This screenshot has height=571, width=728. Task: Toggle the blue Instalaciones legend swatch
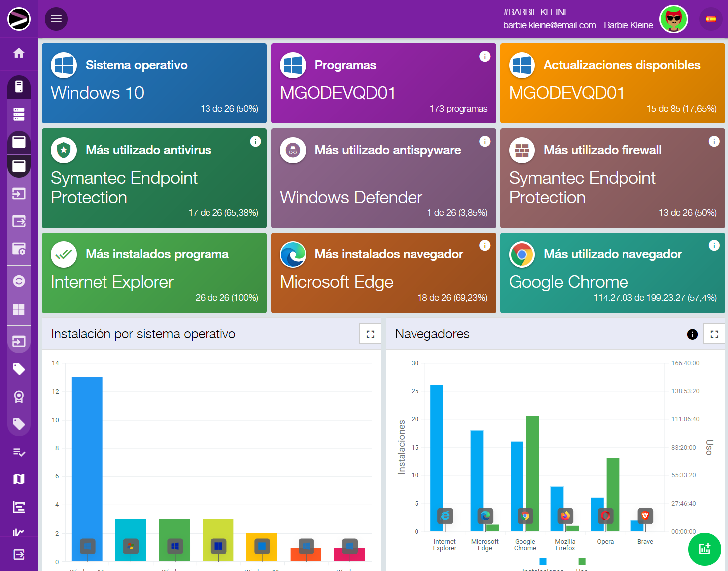tap(543, 561)
